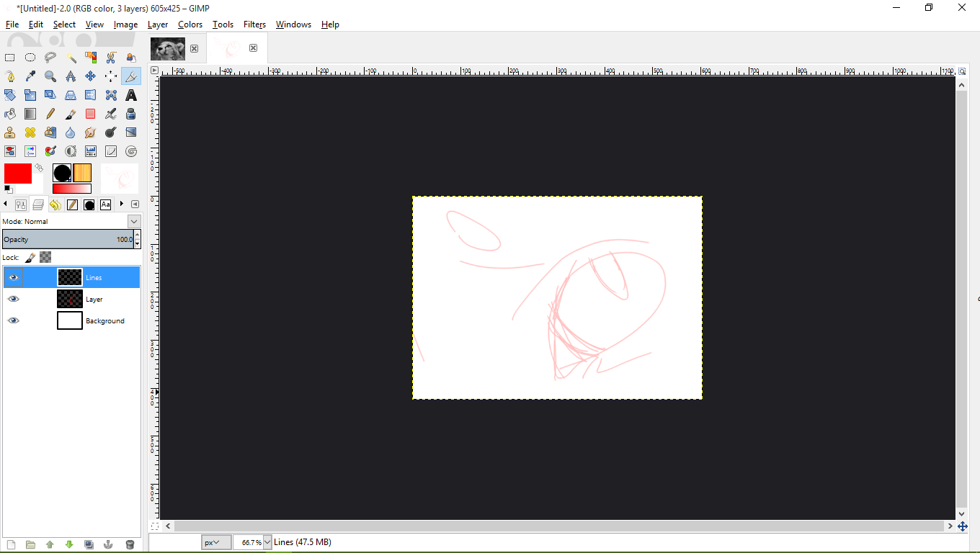Duplicate the selected layer button

coord(89,544)
